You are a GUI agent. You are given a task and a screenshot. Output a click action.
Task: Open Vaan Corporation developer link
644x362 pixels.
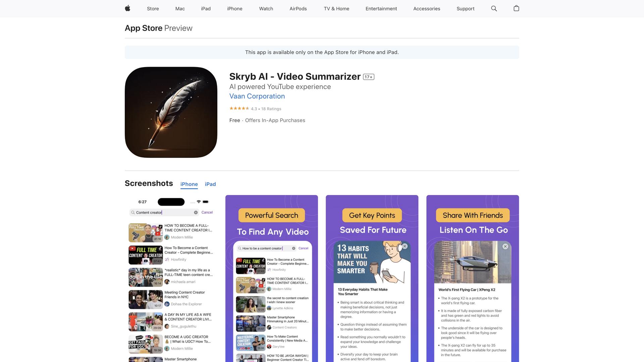pyautogui.click(x=257, y=96)
